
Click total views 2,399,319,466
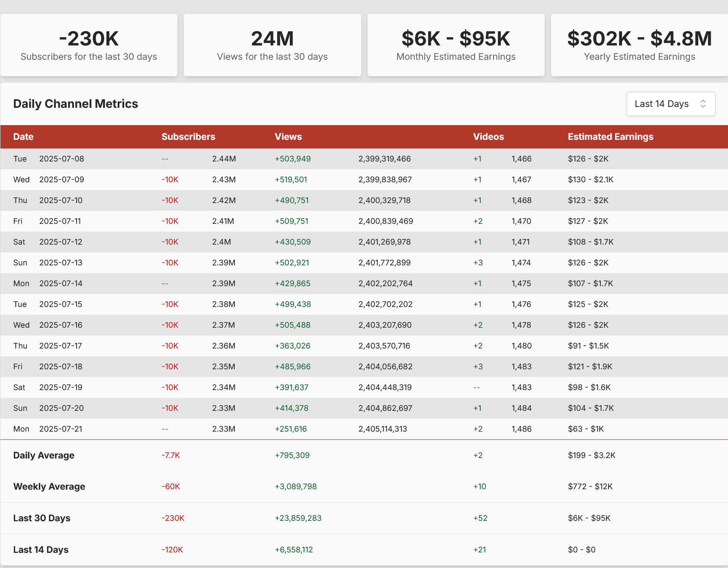tap(385, 159)
